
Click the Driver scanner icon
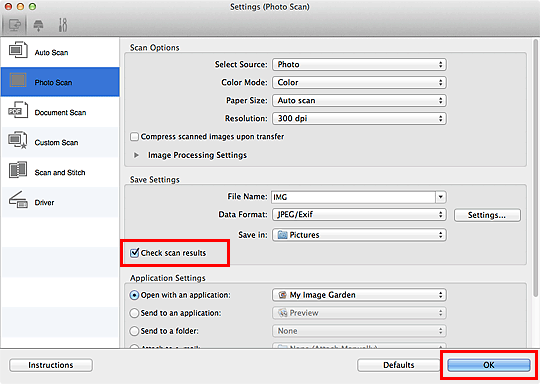pyautogui.click(x=18, y=200)
